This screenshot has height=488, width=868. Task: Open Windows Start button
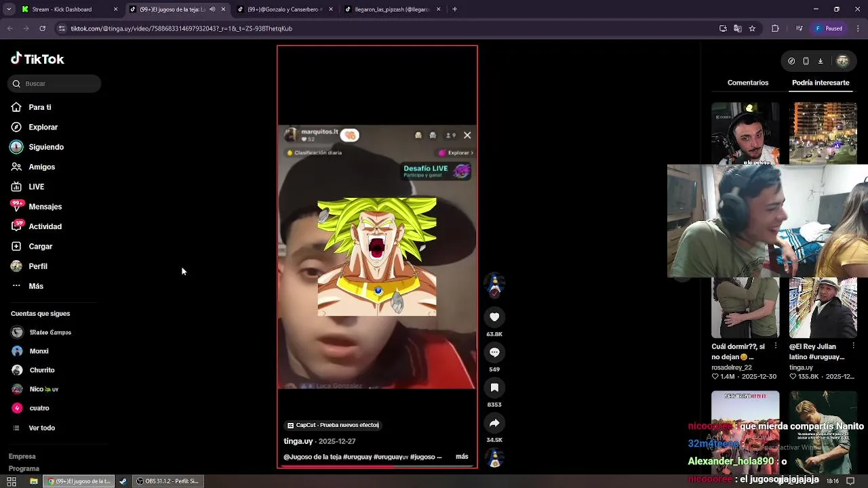coord(12,481)
